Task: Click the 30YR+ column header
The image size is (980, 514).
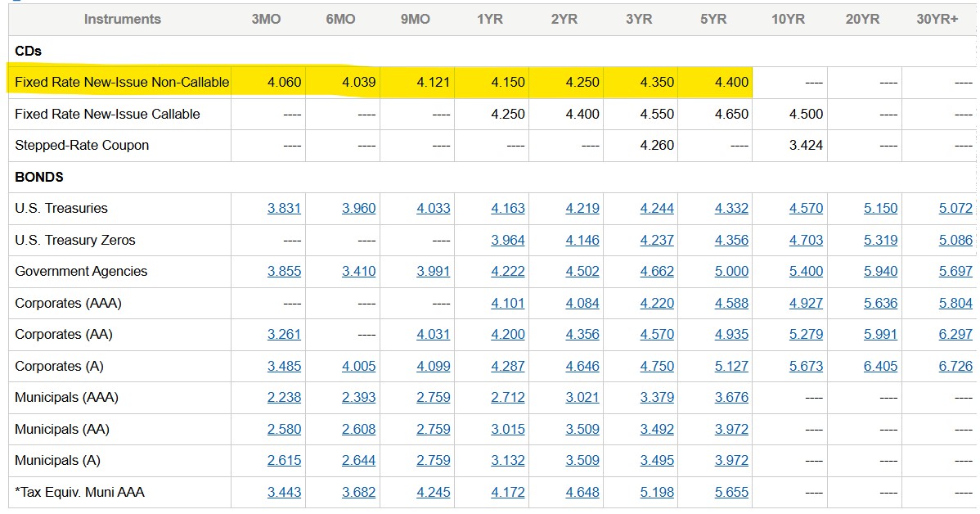Action: 937,20
